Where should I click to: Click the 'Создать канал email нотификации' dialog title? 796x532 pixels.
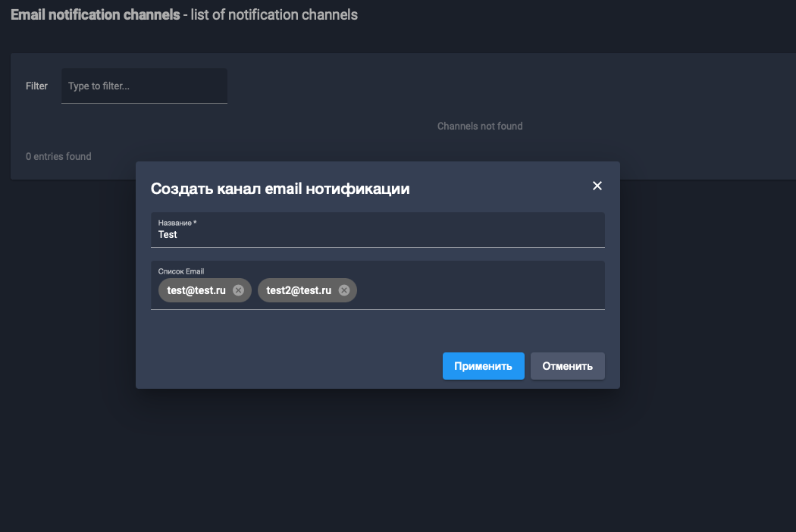pyautogui.click(x=280, y=189)
